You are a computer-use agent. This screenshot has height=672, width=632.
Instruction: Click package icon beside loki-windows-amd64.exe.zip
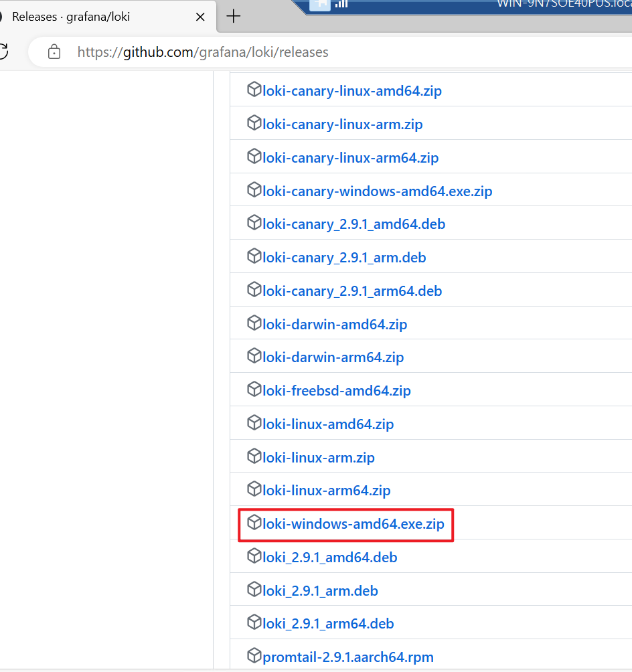coord(254,523)
